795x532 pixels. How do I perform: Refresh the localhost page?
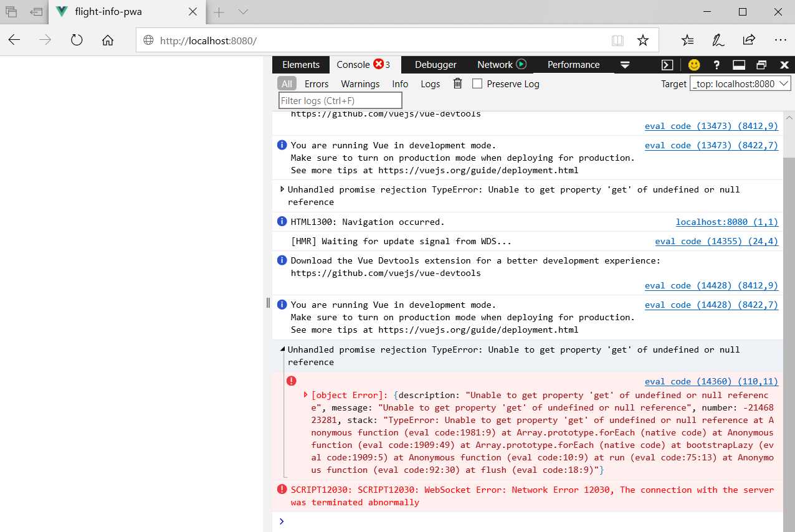[x=76, y=40]
